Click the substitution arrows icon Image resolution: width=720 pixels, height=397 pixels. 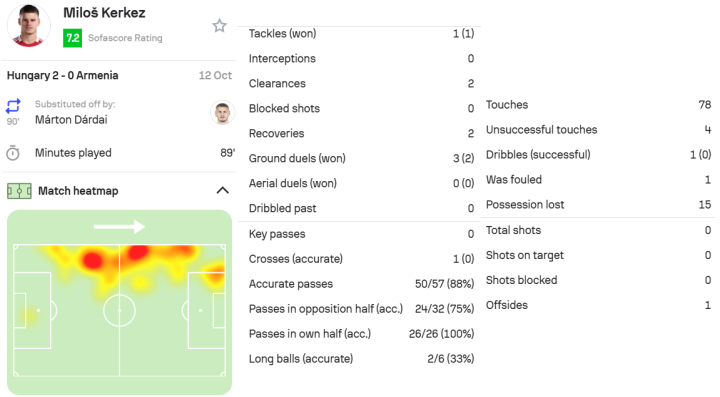13,106
